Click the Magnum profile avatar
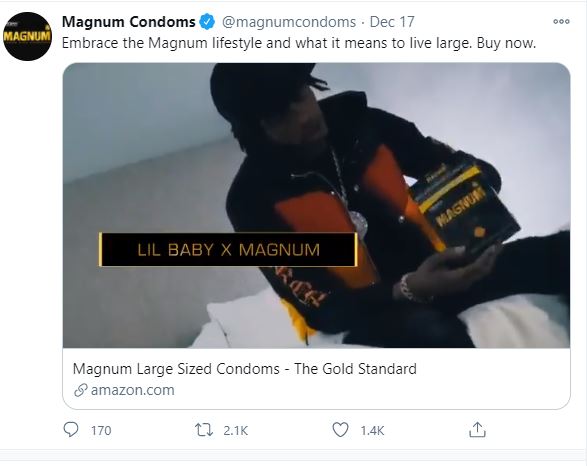The height and width of the screenshot is (466, 587). pos(27,36)
